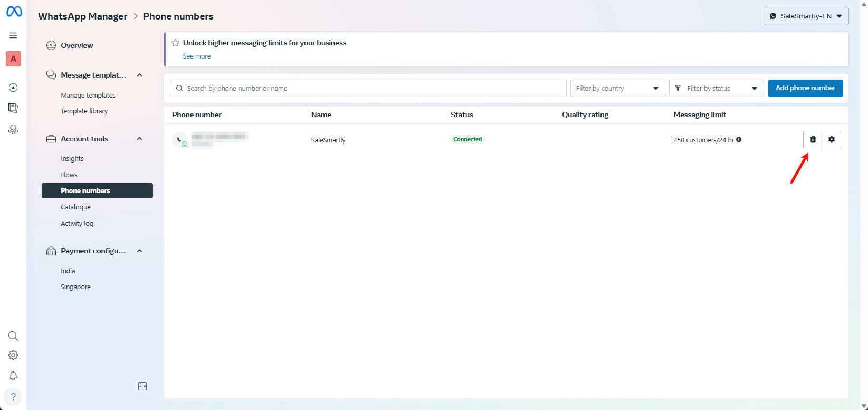Open the Filter by status dropdown
This screenshot has height=410, width=868.
point(716,89)
